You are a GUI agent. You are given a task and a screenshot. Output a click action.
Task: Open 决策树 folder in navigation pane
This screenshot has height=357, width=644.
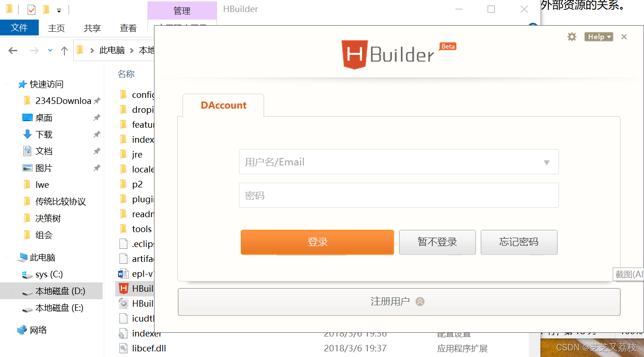[x=48, y=219]
